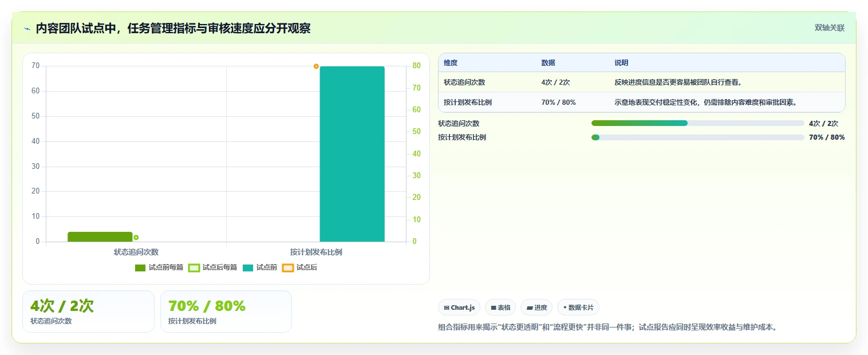Click the description starting 反映进度信息

click(x=678, y=82)
